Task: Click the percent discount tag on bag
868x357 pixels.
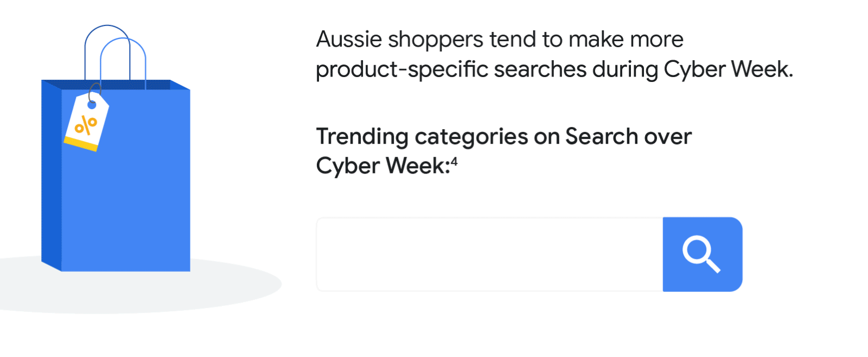Action: click(x=87, y=122)
